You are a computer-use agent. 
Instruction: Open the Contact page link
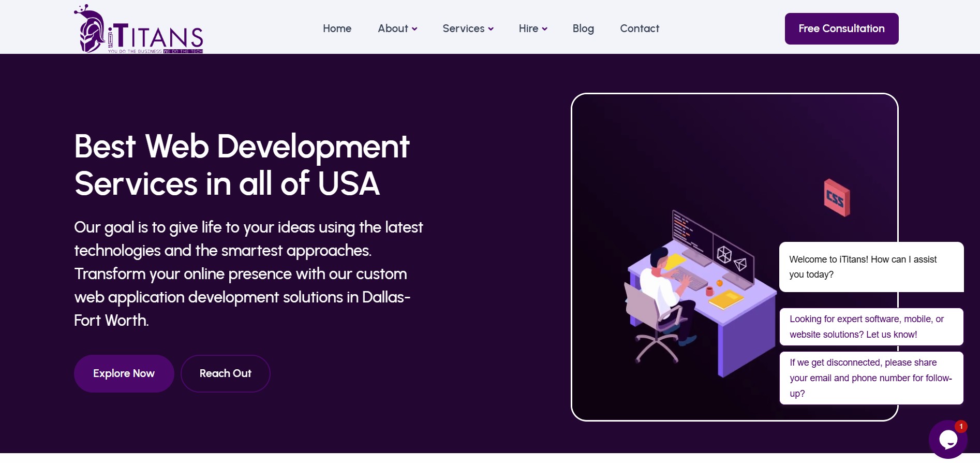tap(639, 28)
